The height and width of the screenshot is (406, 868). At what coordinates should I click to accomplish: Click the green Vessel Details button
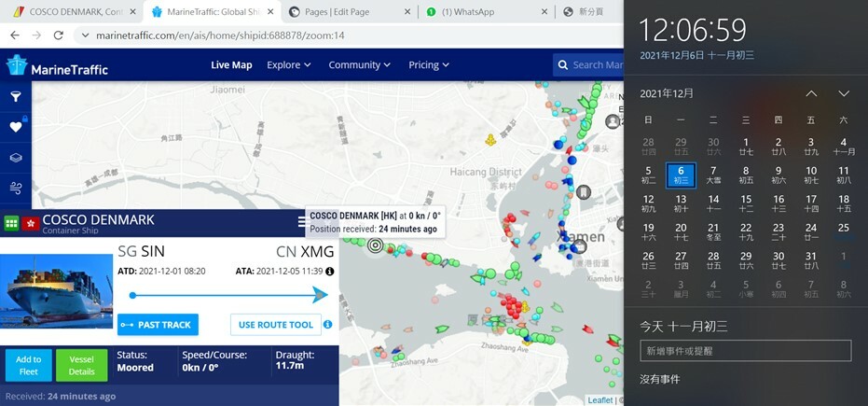click(81, 365)
